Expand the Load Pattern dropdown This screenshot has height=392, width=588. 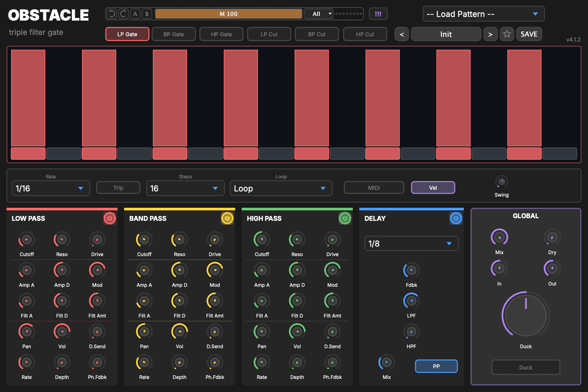(483, 14)
